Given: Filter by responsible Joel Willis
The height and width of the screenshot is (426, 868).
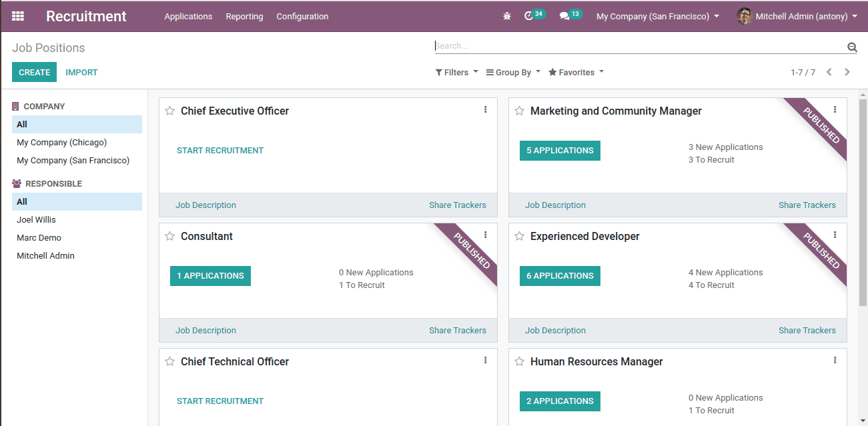Looking at the screenshot, I should point(77,220).
